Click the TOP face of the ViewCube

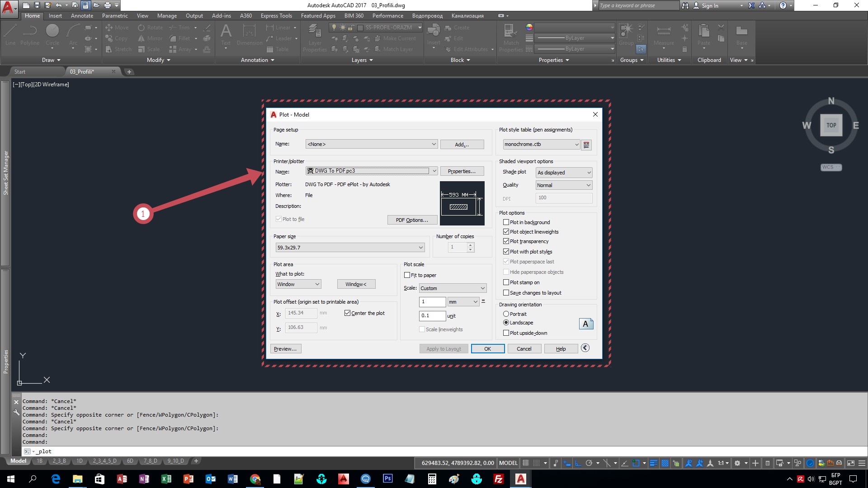(x=831, y=126)
